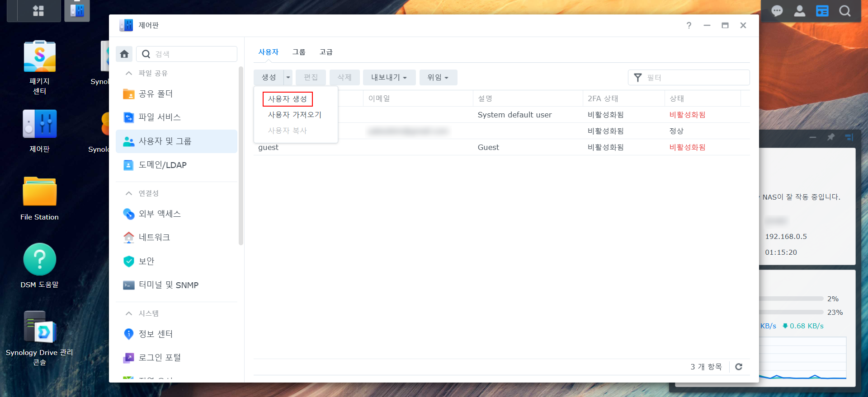Click the sidebar scrollbar
868x397 pixels.
pos(241,156)
